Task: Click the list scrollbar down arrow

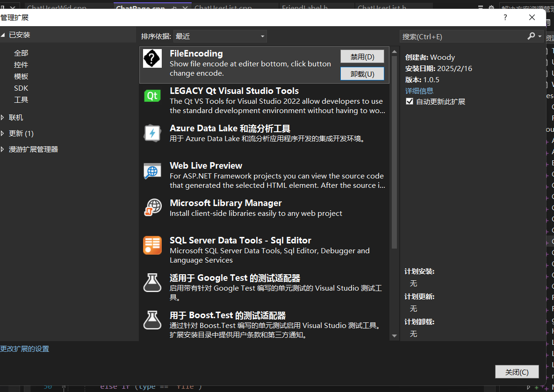Action: click(394, 336)
